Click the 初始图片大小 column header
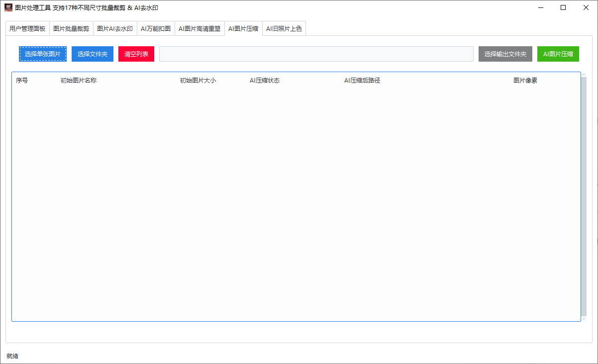The width and height of the screenshot is (598, 364). pyautogui.click(x=198, y=81)
